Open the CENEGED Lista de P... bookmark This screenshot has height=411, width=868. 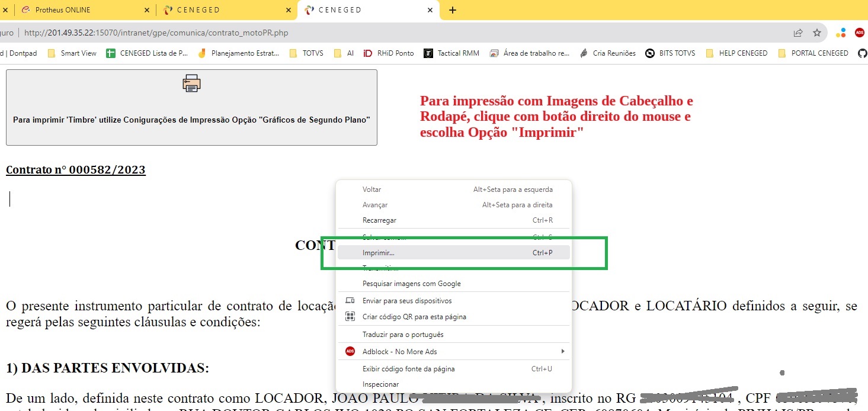(x=147, y=53)
